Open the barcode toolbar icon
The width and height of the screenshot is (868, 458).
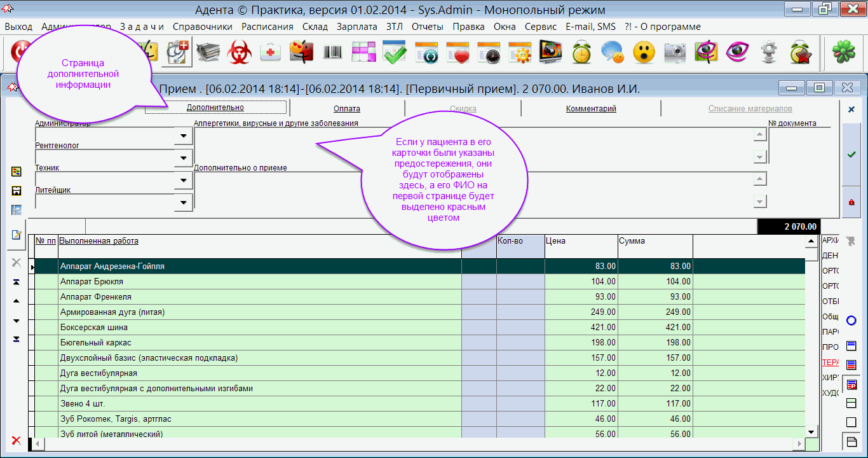333,52
